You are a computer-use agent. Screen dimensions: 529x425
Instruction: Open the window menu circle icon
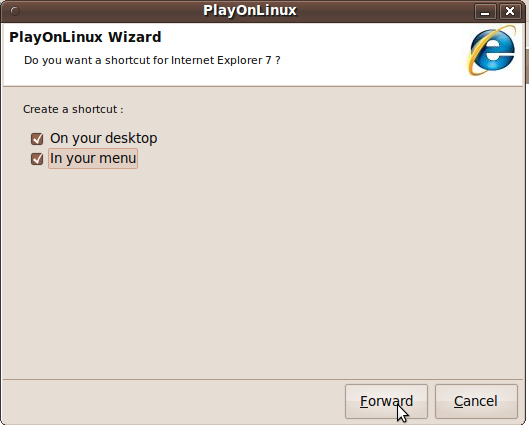[x=15, y=11]
